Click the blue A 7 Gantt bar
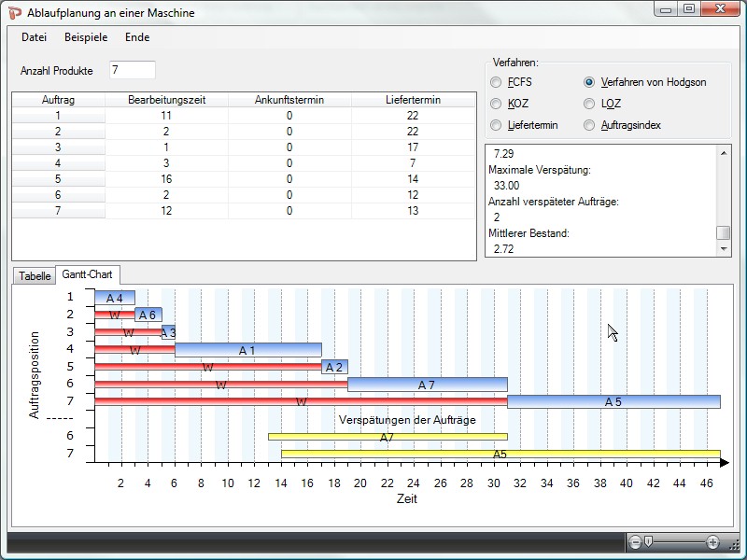 pyautogui.click(x=427, y=385)
